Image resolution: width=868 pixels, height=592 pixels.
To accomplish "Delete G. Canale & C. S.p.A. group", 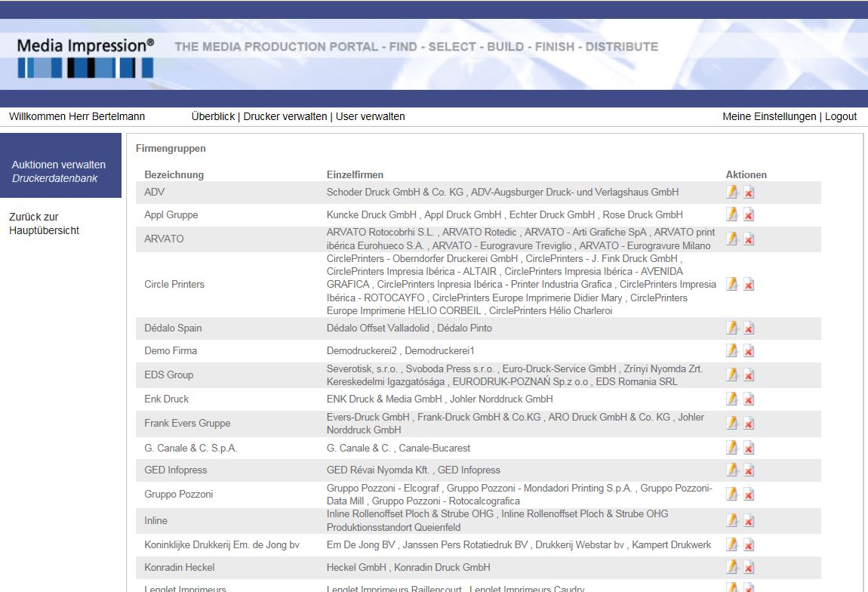I will (749, 449).
